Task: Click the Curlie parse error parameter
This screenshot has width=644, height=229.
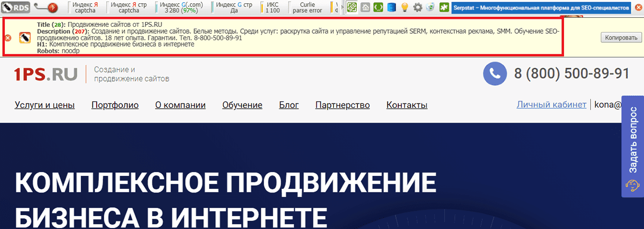Action: coord(304,7)
